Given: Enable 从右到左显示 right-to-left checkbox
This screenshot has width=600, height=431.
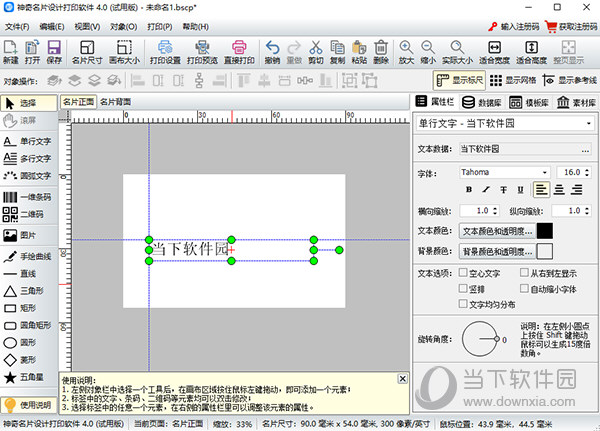Looking at the screenshot, I should [x=524, y=273].
